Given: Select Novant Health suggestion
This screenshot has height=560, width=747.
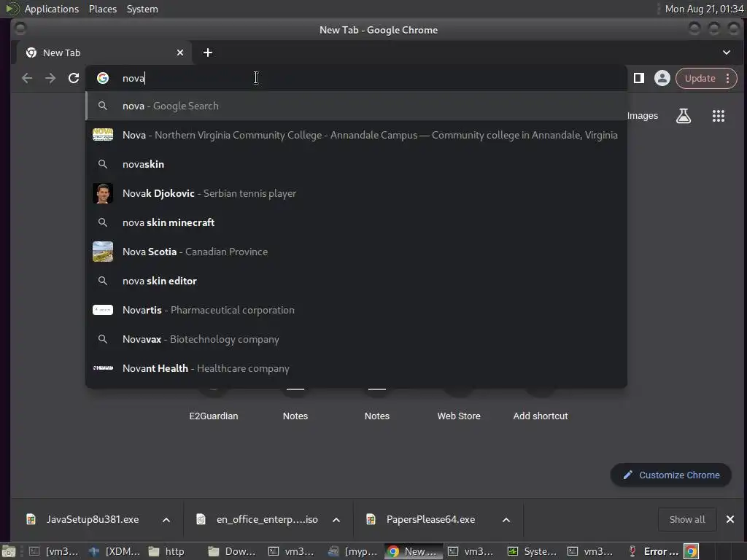Looking at the screenshot, I should click(x=356, y=368).
